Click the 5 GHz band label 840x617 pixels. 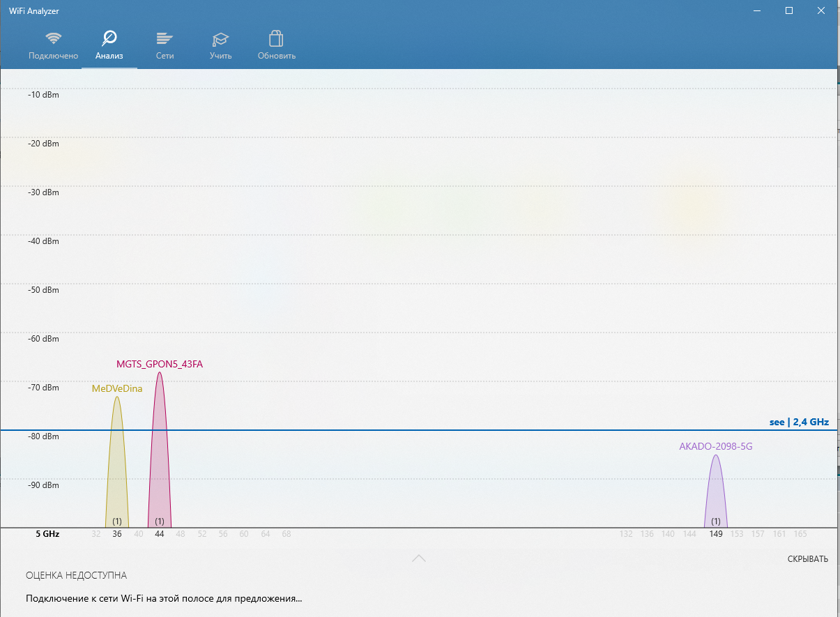pyautogui.click(x=47, y=534)
